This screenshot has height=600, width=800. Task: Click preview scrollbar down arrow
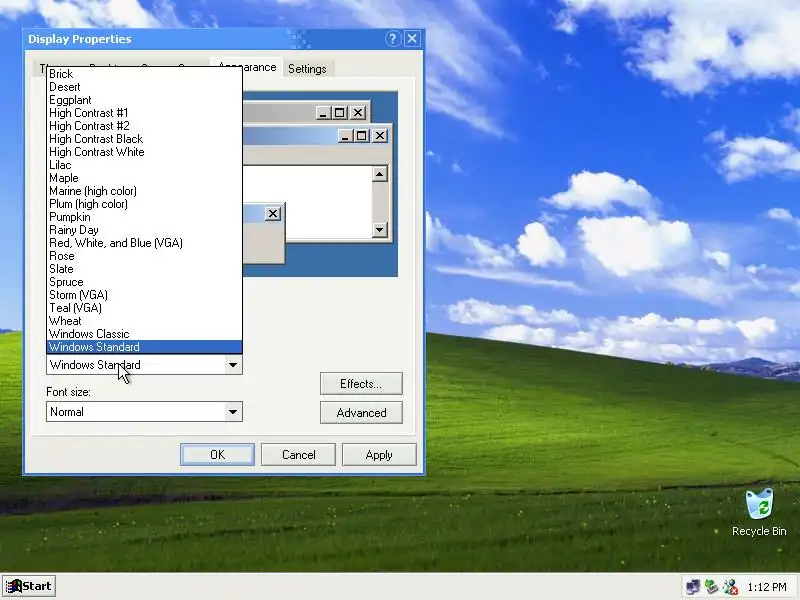tap(379, 230)
